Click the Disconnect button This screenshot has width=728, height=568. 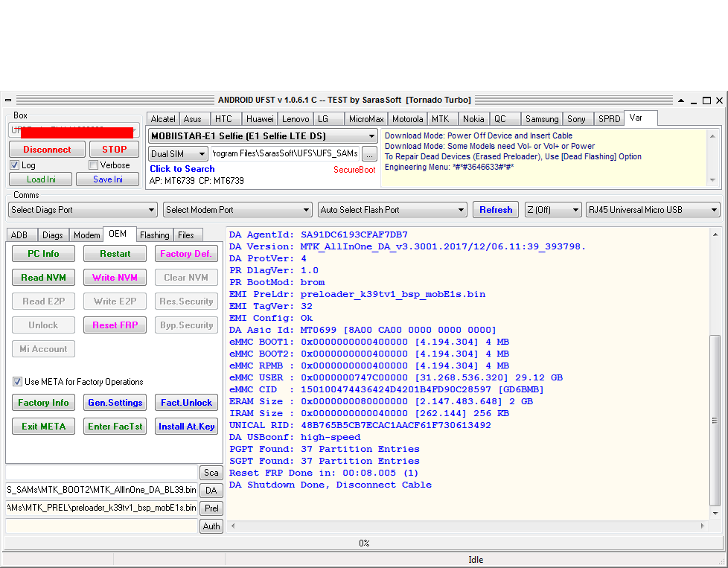click(x=47, y=150)
